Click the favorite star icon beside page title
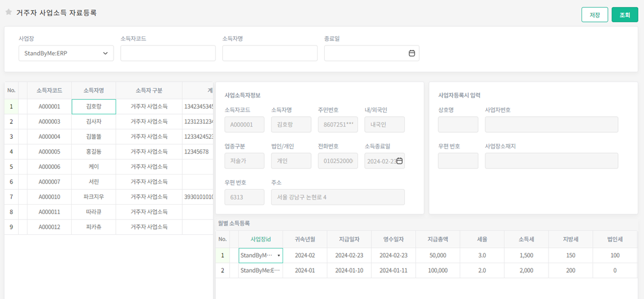Image resolution: width=644 pixels, height=299 pixels. [8, 13]
